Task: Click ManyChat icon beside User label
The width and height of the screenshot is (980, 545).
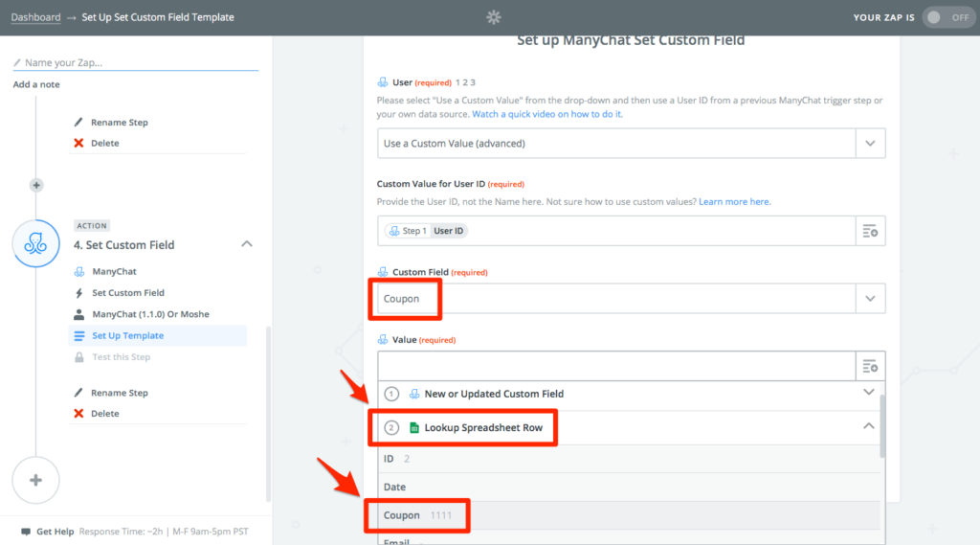Action: (x=383, y=82)
